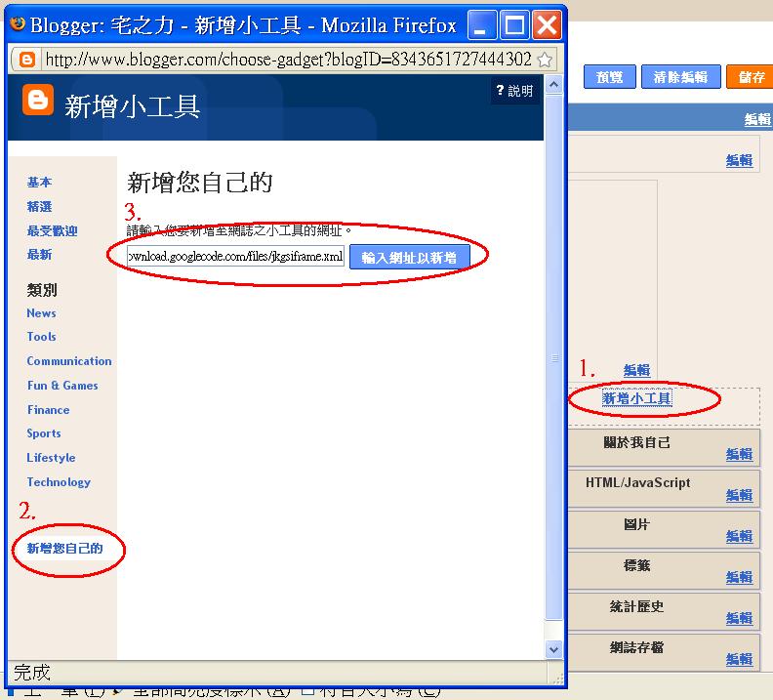This screenshot has width=773, height=700.
Task: Click the bookmark star in the address bar
Action: click(545, 60)
